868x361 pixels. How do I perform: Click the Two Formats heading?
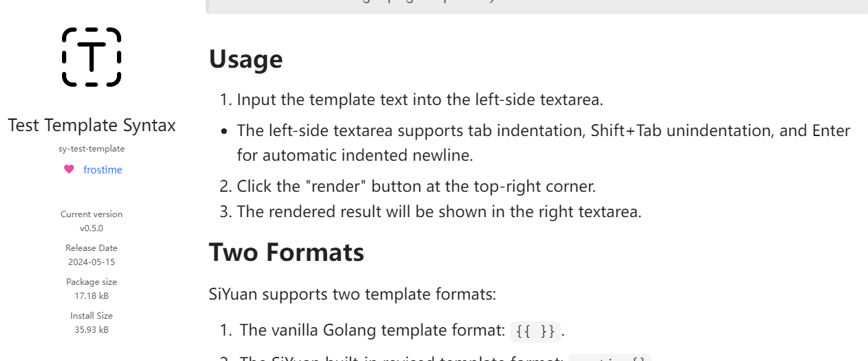click(287, 252)
